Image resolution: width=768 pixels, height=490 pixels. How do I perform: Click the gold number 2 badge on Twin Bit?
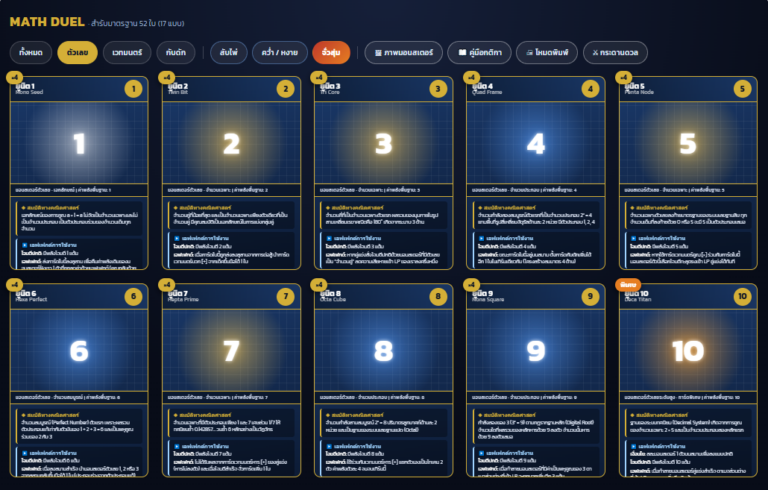click(286, 89)
